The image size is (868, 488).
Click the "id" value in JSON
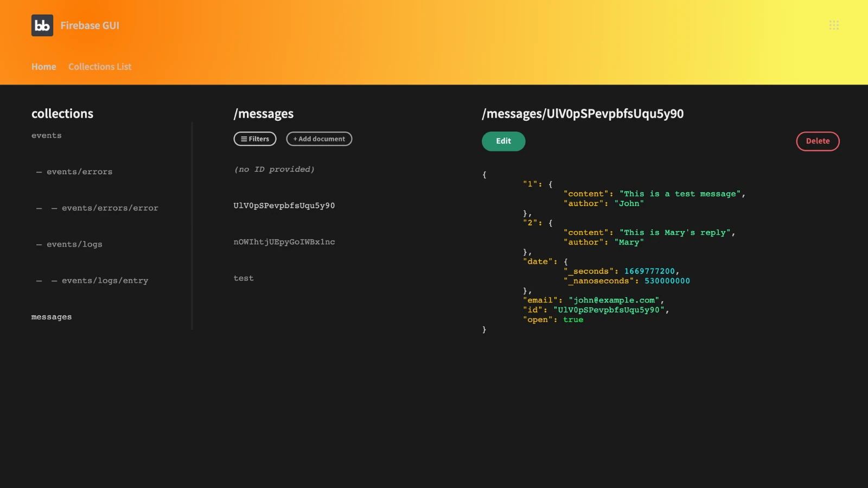coord(609,310)
